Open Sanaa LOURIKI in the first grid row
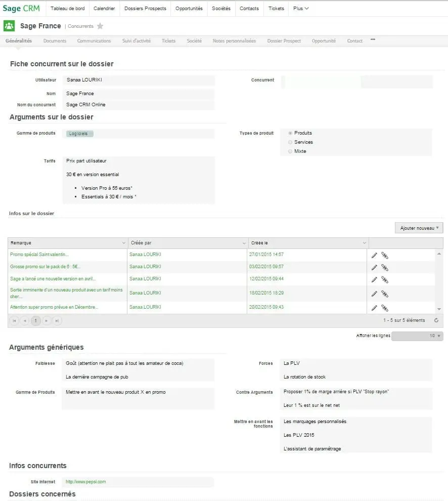 pyautogui.click(x=145, y=255)
